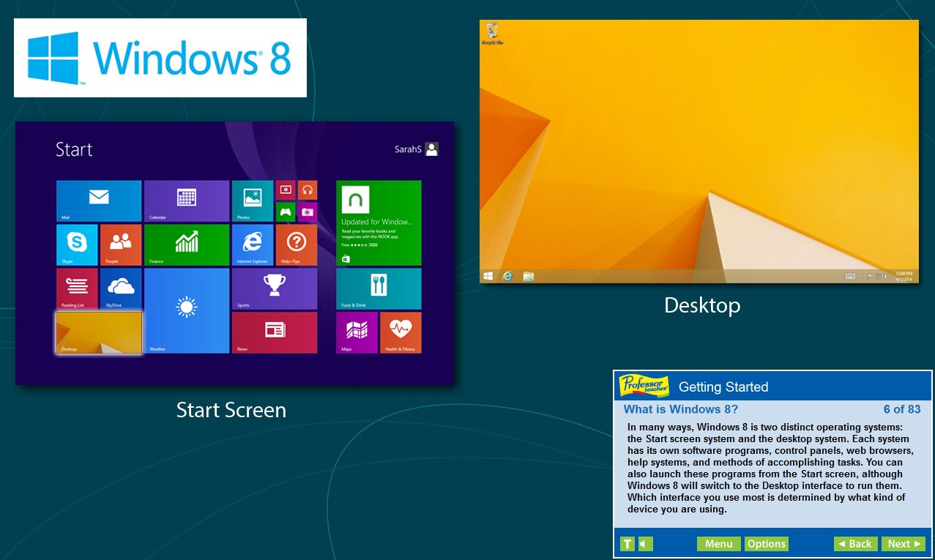Click the volume icon in the system tray
This screenshot has height=560, width=935.
[885, 276]
